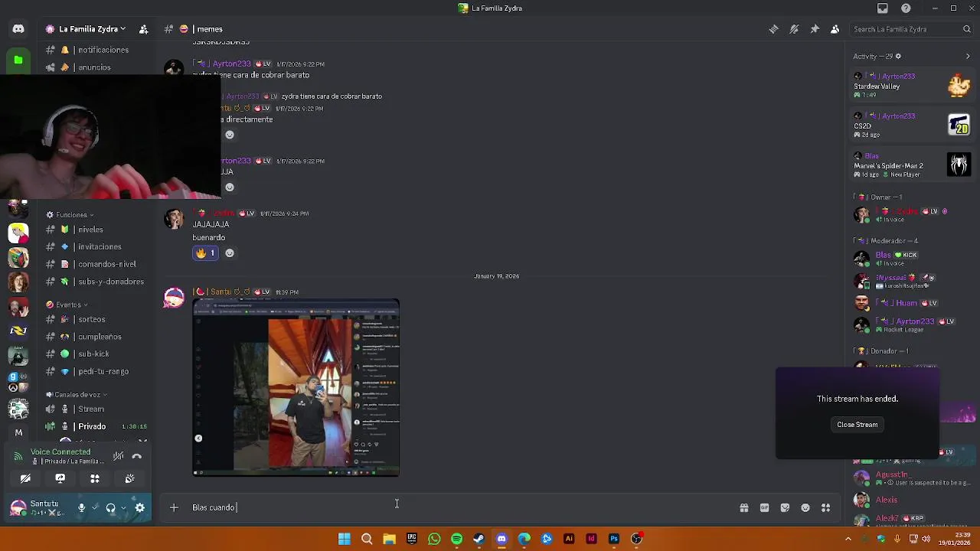Toggle headphones deafen
Viewport: 980px width, 551px height.
pyautogui.click(x=110, y=507)
